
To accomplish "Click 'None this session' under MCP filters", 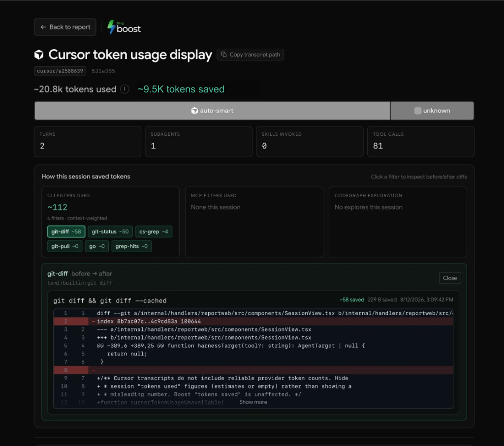I will click(x=216, y=207).
